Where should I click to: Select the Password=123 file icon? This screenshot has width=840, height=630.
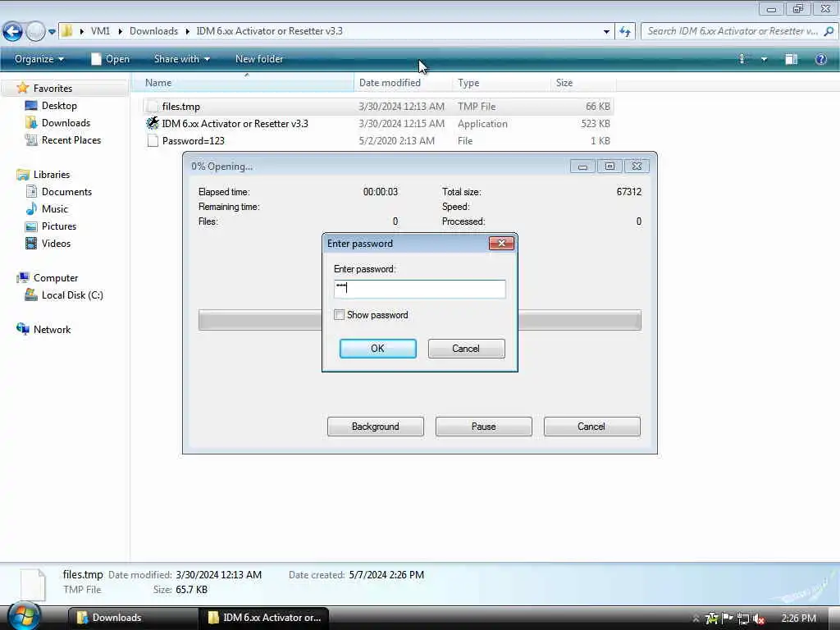tap(153, 141)
